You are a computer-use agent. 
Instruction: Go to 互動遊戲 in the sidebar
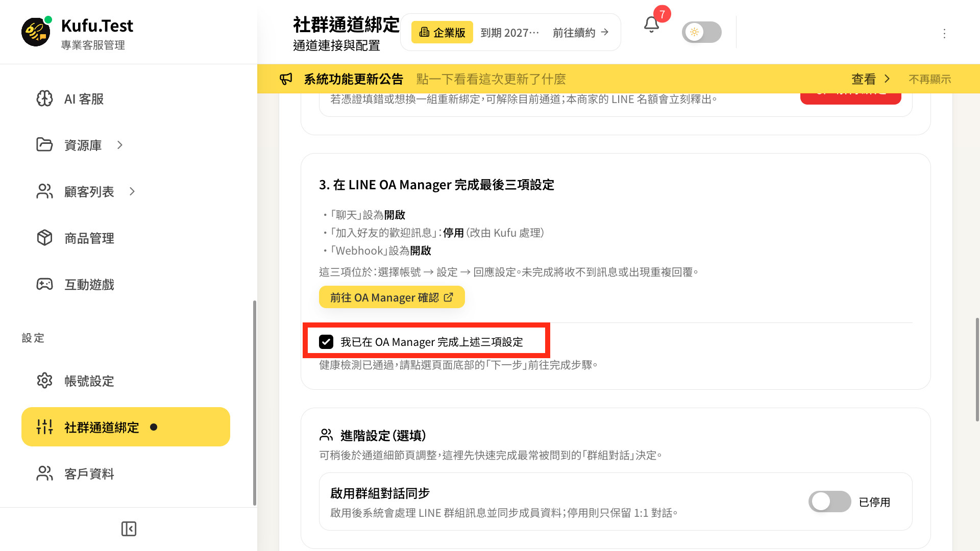pos(126,284)
